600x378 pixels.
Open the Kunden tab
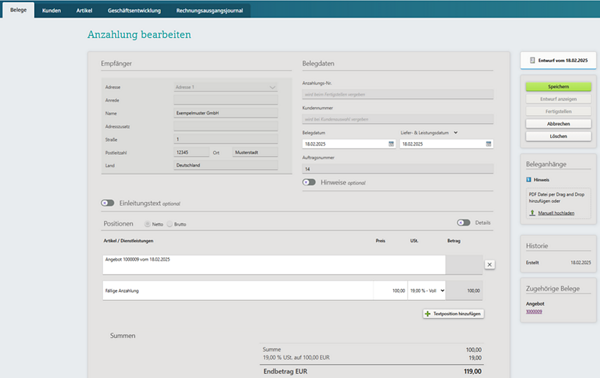[51, 10]
